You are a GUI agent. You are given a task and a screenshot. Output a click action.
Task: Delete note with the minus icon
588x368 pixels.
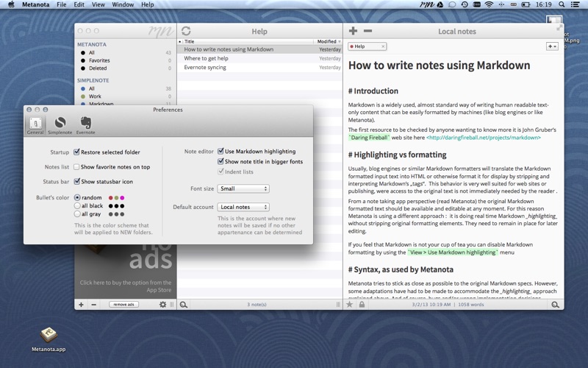pyautogui.click(x=368, y=31)
